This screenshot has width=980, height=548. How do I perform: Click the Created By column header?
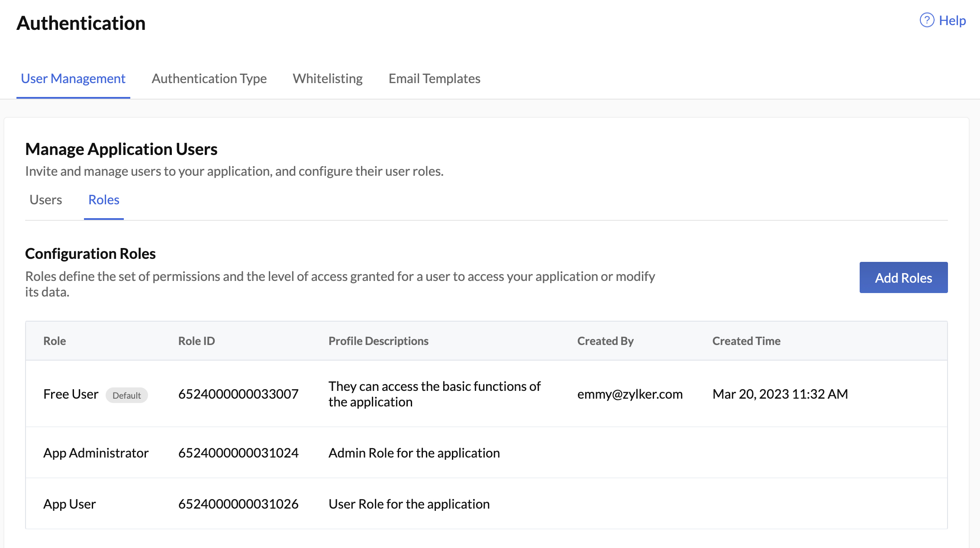tap(605, 341)
